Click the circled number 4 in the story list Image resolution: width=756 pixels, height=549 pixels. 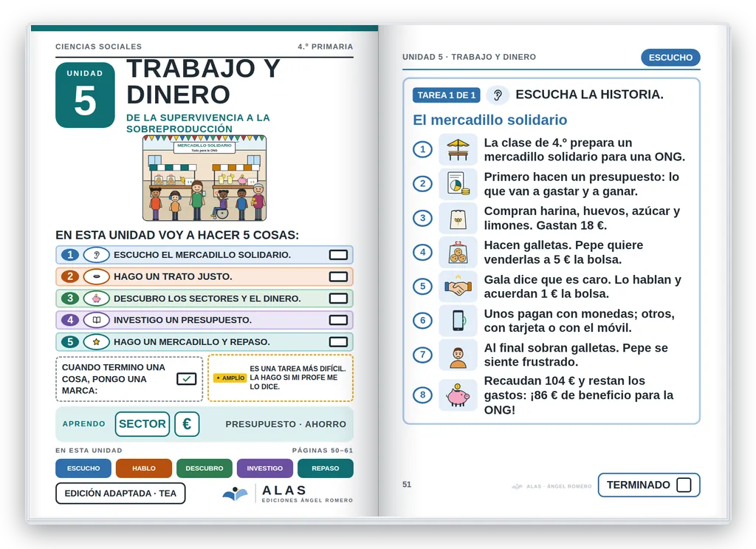click(423, 252)
